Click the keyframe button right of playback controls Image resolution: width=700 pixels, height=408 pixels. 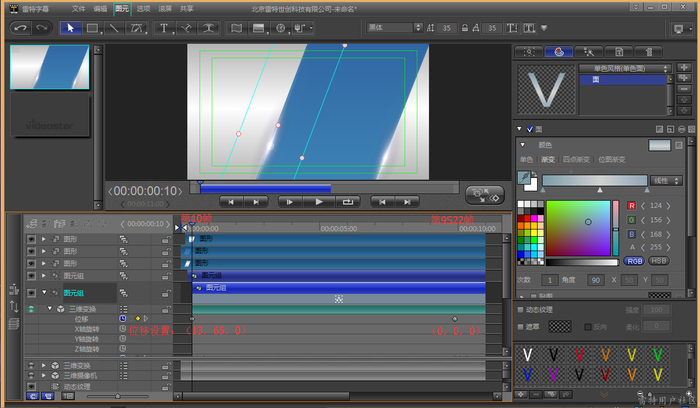point(485,195)
